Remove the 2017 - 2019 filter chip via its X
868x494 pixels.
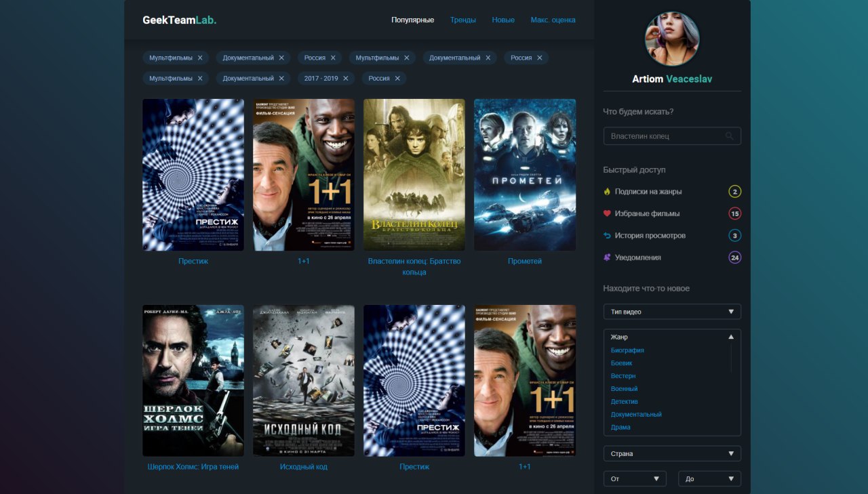pyautogui.click(x=345, y=79)
